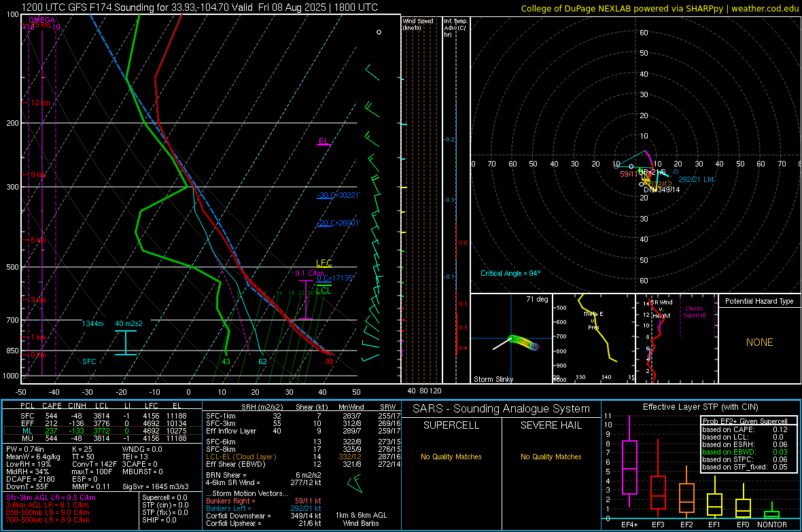
Task: Click the SEVERE HAIL column heading
Action: point(551,425)
